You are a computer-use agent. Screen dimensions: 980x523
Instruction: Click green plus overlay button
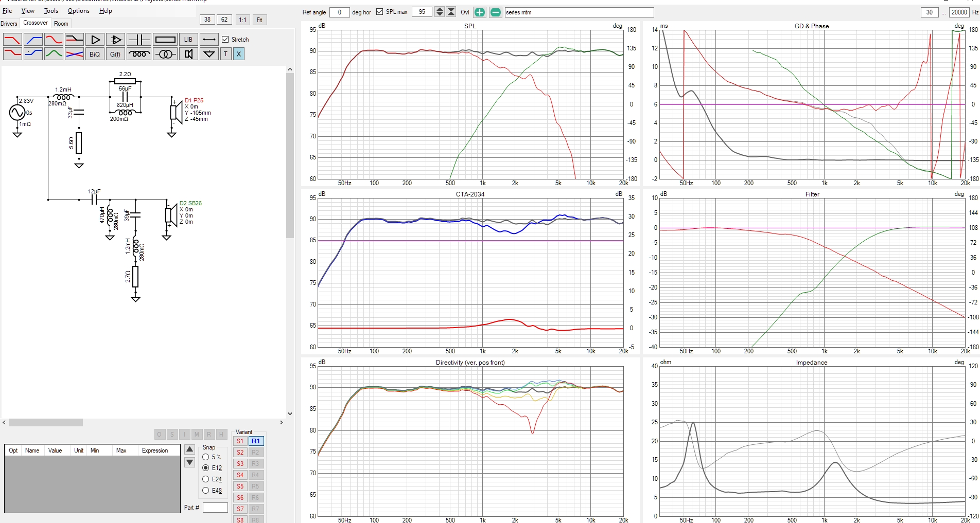coord(479,12)
